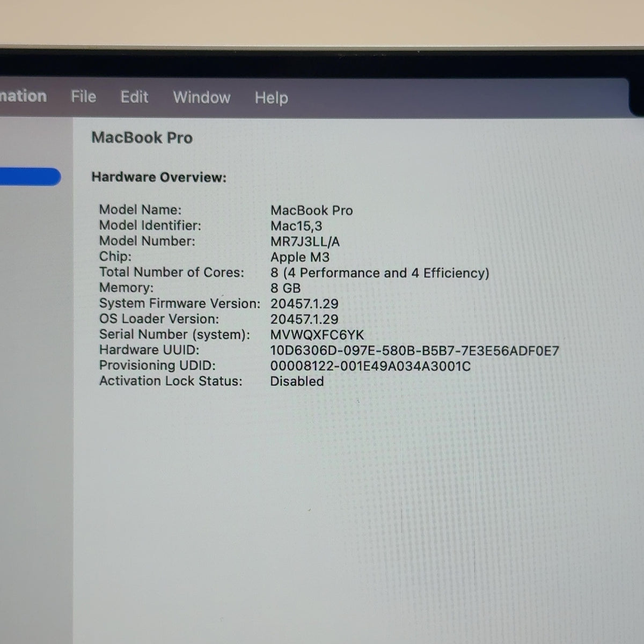Select the Disabled activation lock value
This screenshot has height=644, width=644.
297,382
